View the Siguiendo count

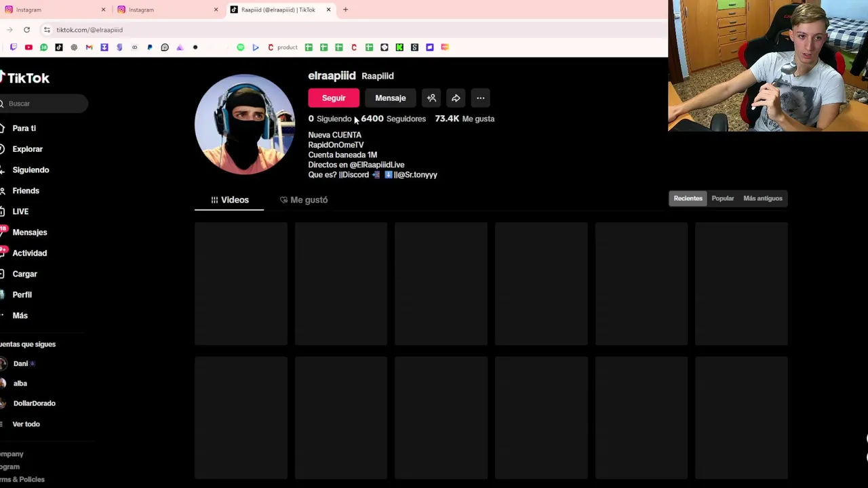tap(330, 119)
